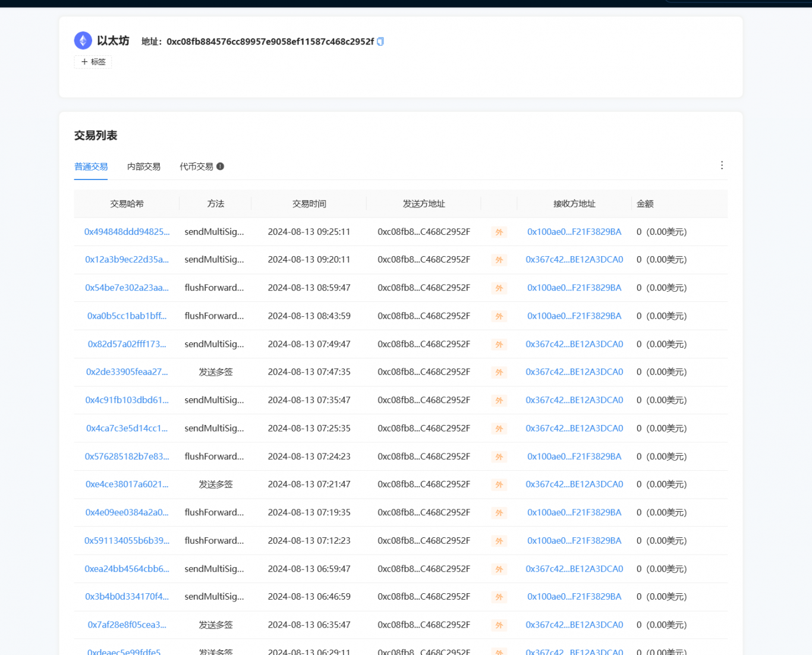Open receiver address in the 07:47:35 row
The width and height of the screenshot is (812, 655).
click(x=574, y=372)
